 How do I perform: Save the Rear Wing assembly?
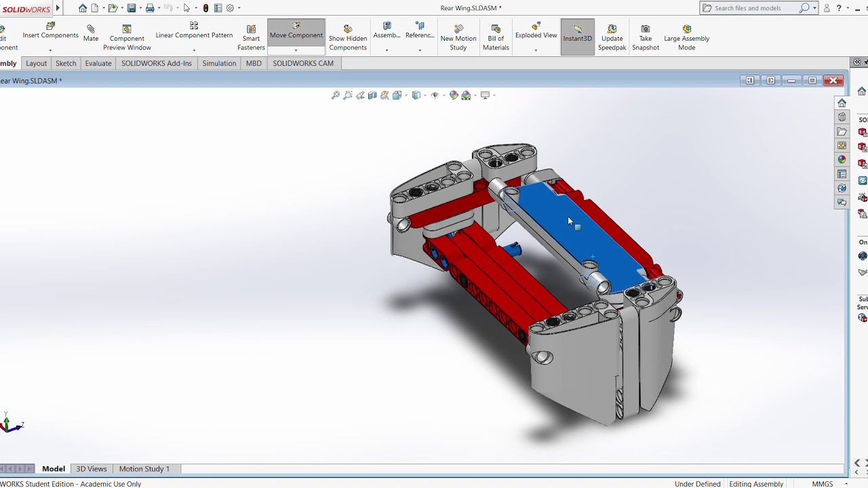(x=132, y=8)
